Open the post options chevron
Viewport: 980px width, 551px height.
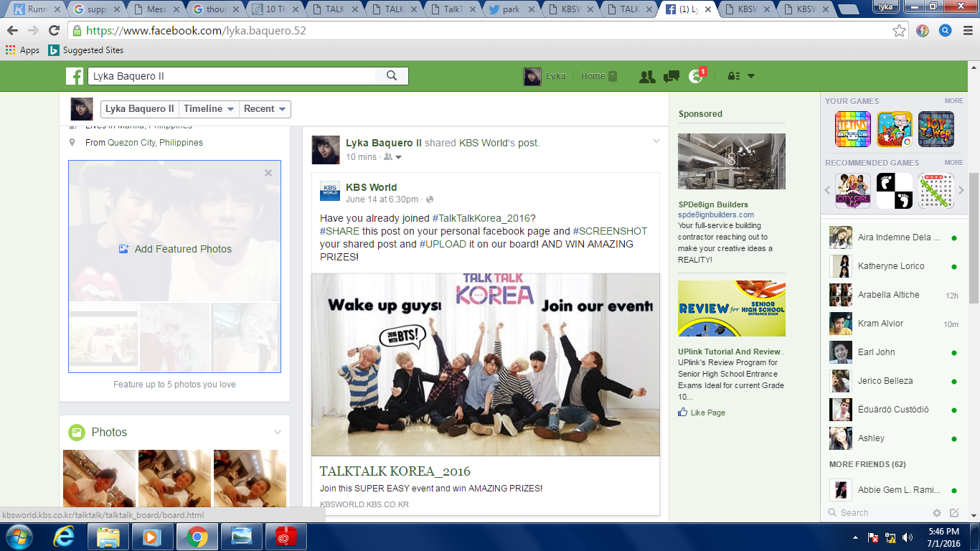click(656, 141)
